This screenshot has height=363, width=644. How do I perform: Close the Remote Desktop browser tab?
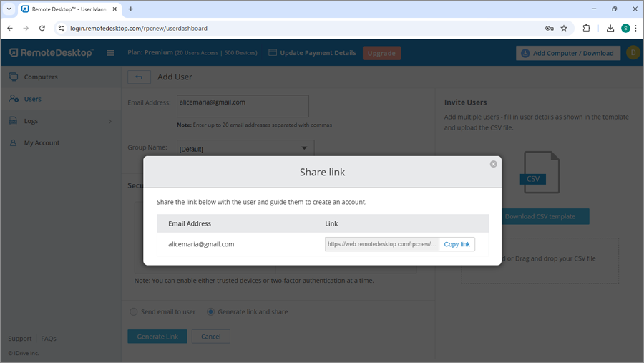point(114,9)
